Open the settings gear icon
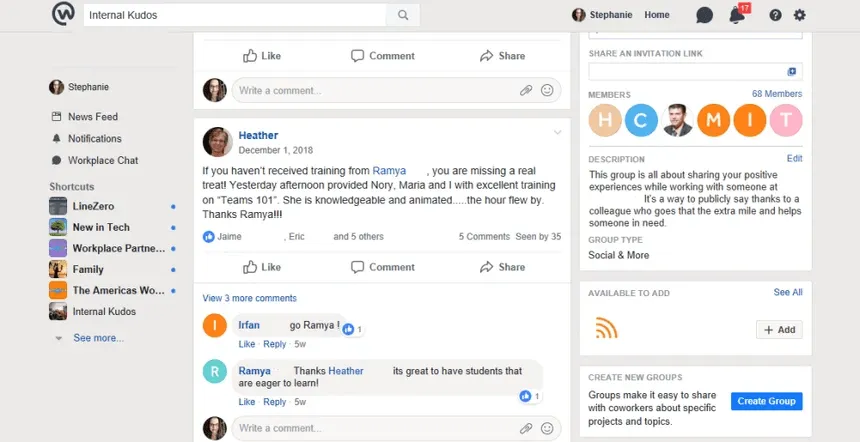Viewport: 860px width, 442px height. click(800, 15)
